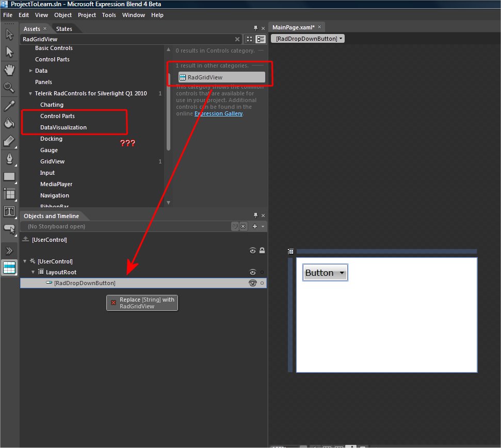Close the MainPage.xaml tab
This screenshot has height=448, width=501.
coord(319,27)
